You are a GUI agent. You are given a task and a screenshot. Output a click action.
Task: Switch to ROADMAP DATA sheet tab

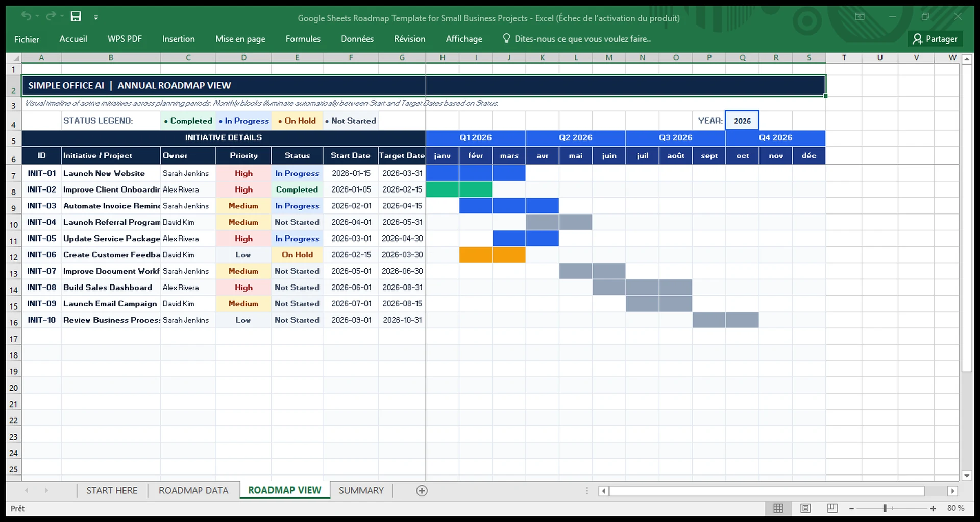pyautogui.click(x=193, y=490)
